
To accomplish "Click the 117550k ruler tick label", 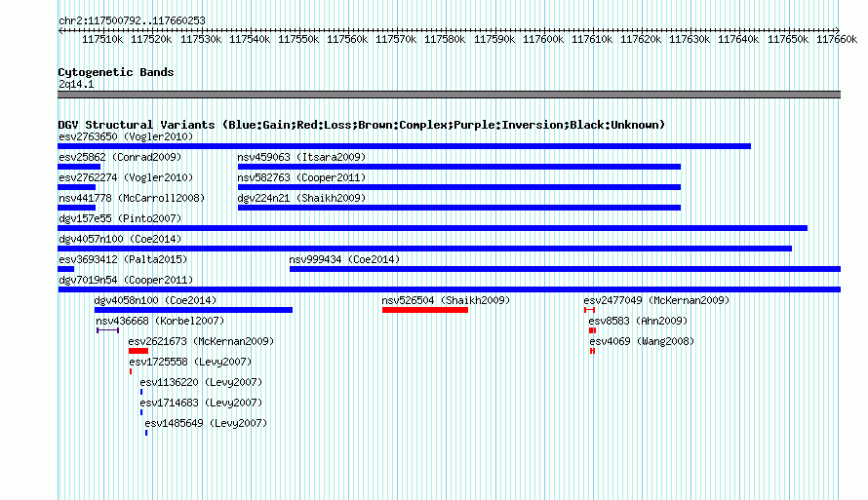I will [x=298, y=40].
